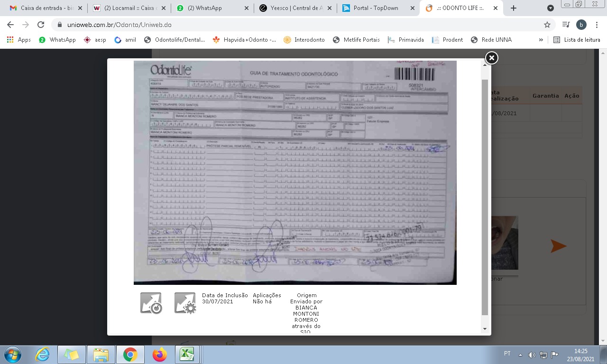
Task: Launch Internet Explorer from the taskbar
Action: pyautogui.click(x=43, y=355)
